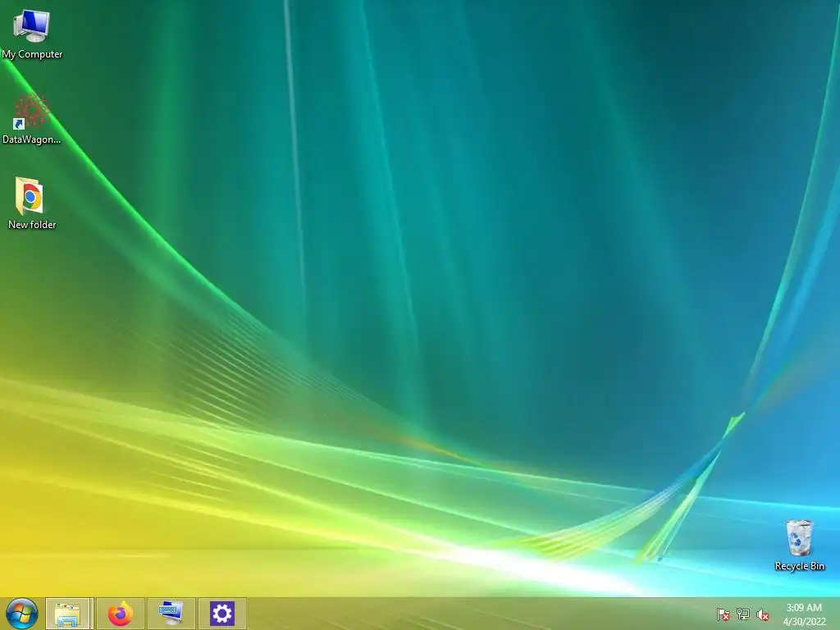Image resolution: width=840 pixels, height=630 pixels.
Task: Click the "New folder" label text
Action: (32, 225)
